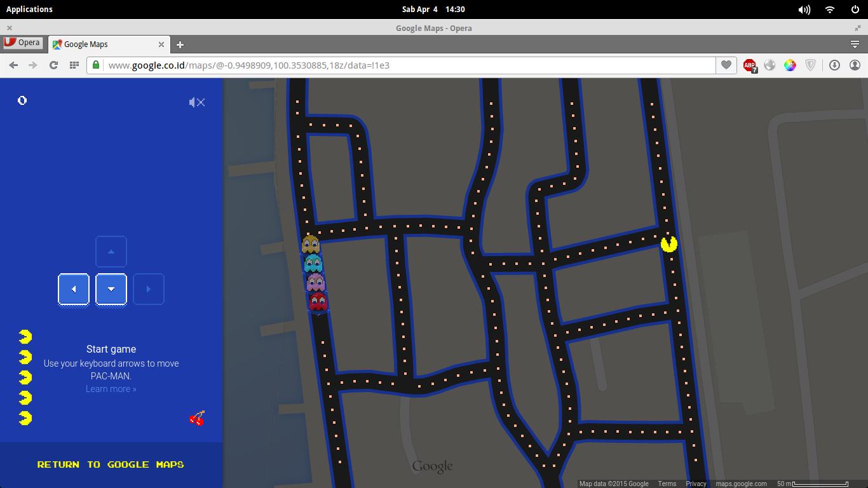The image size is (868, 488).
Task: Click the bottom PAC-MAN life icon
Action: pyautogui.click(x=25, y=418)
